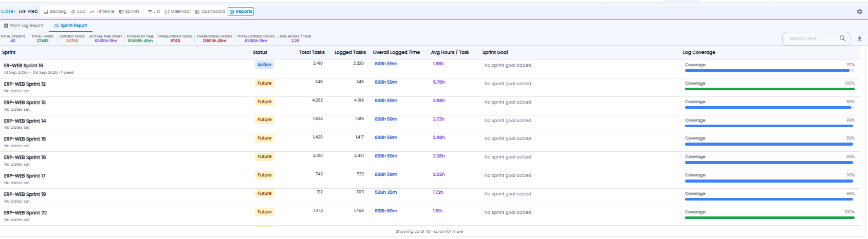The image size is (868, 239).
Task: Click the Close breadcrumb link
Action: tap(8, 11)
